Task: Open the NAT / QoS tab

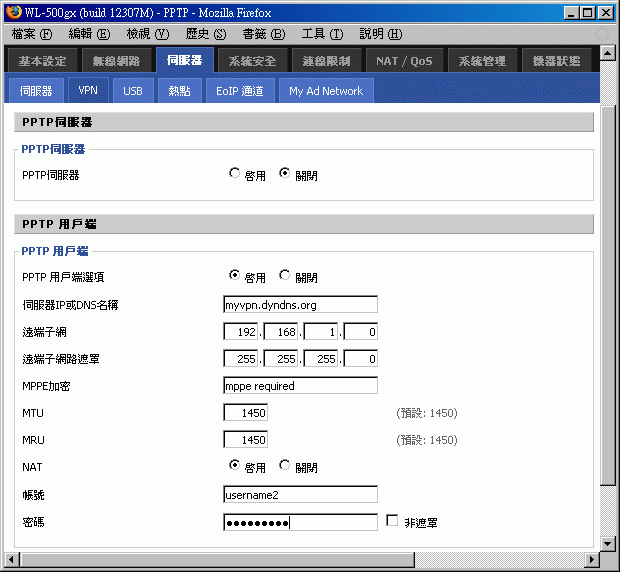Action: [x=404, y=61]
